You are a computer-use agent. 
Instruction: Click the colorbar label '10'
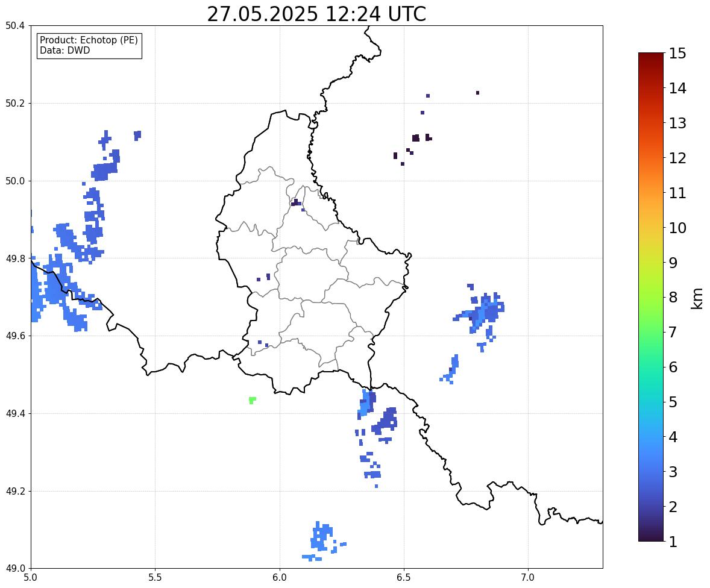tap(677, 228)
